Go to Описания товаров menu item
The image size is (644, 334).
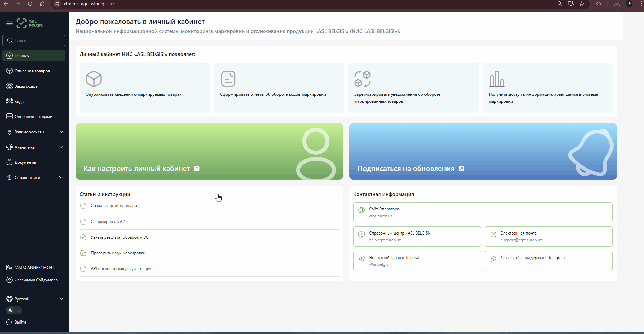32,71
